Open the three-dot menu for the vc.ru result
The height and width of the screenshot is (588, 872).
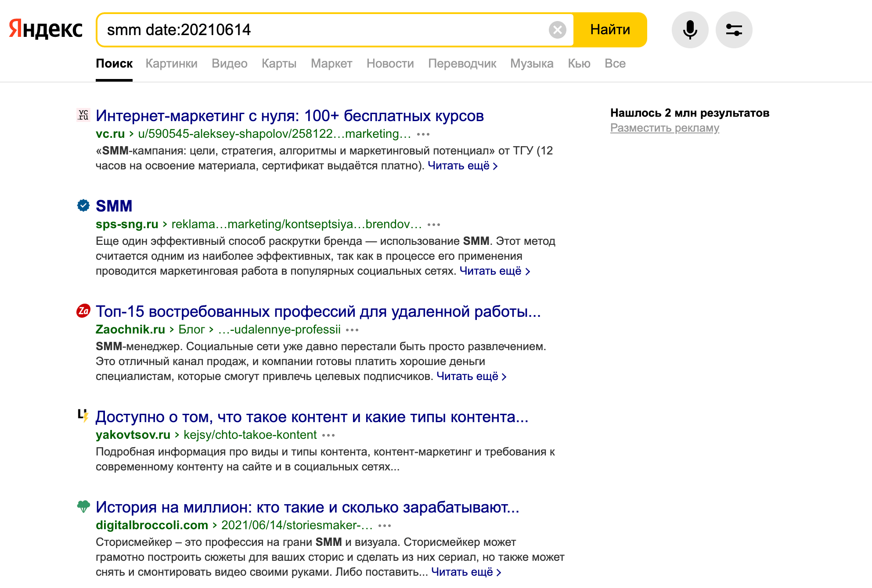click(x=423, y=134)
